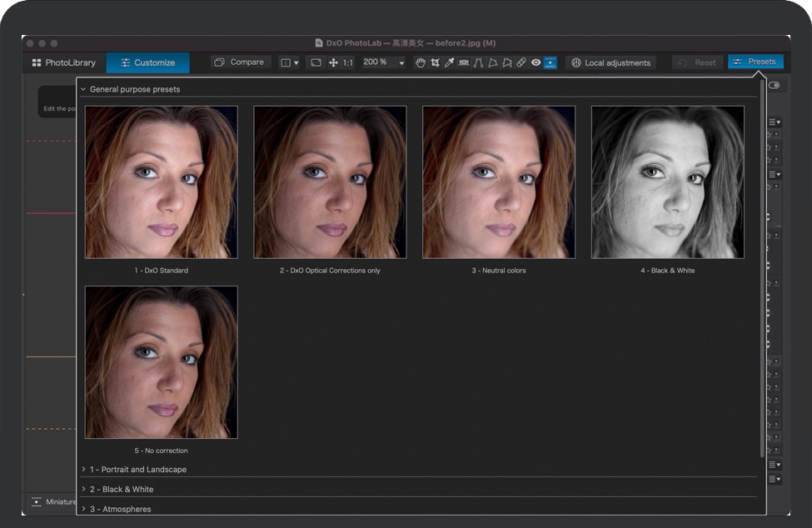This screenshot has width=812, height=528.
Task: Select the Crop tool
Action: (436, 62)
